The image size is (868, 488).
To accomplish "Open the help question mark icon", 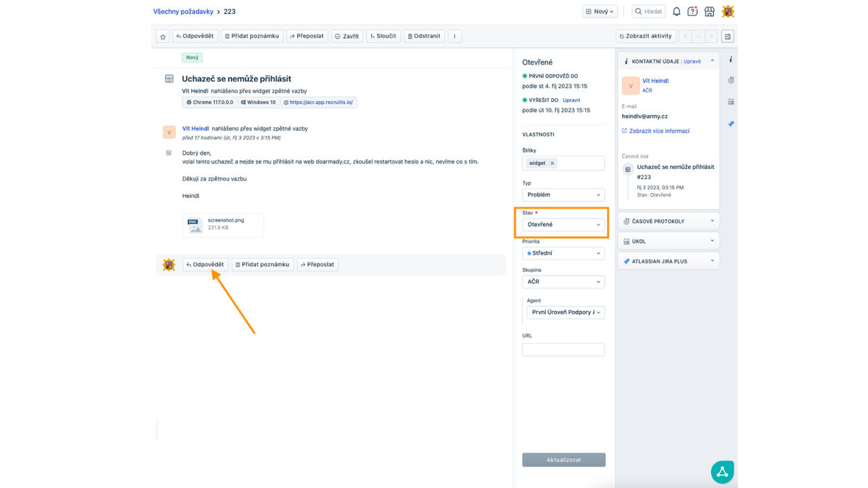I will point(692,12).
